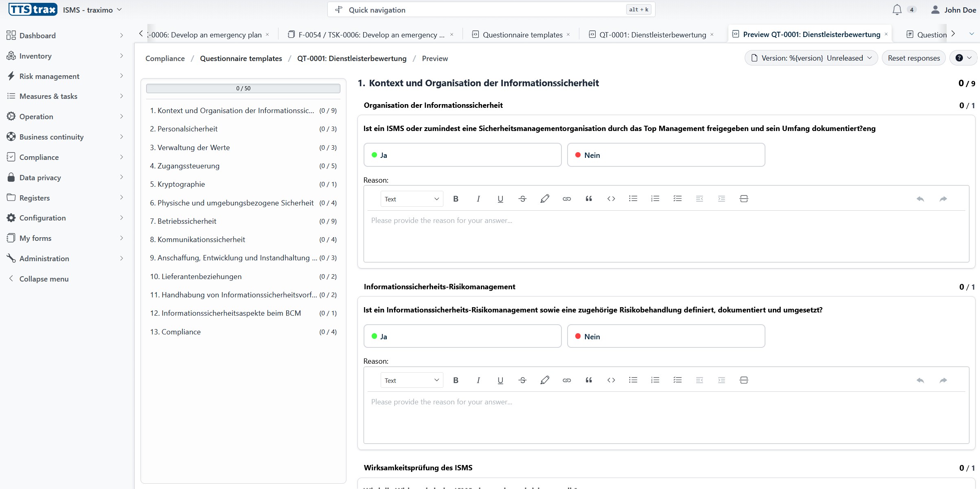Viewport: 980px width, 489px height.
Task: Click the notifications bell icon
Action: pyautogui.click(x=897, y=10)
